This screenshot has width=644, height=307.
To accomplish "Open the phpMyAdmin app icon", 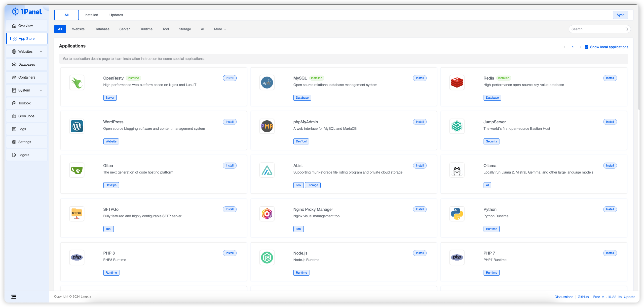I will (x=267, y=126).
